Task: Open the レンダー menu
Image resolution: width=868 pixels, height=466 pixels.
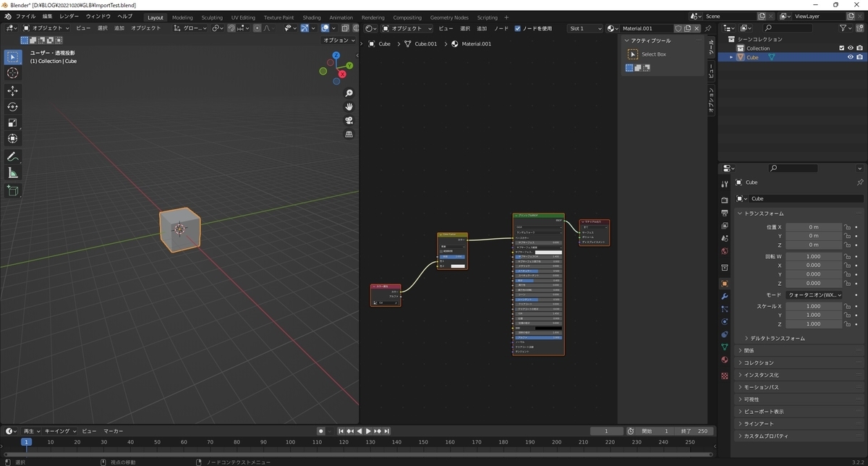Action: tap(69, 16)
